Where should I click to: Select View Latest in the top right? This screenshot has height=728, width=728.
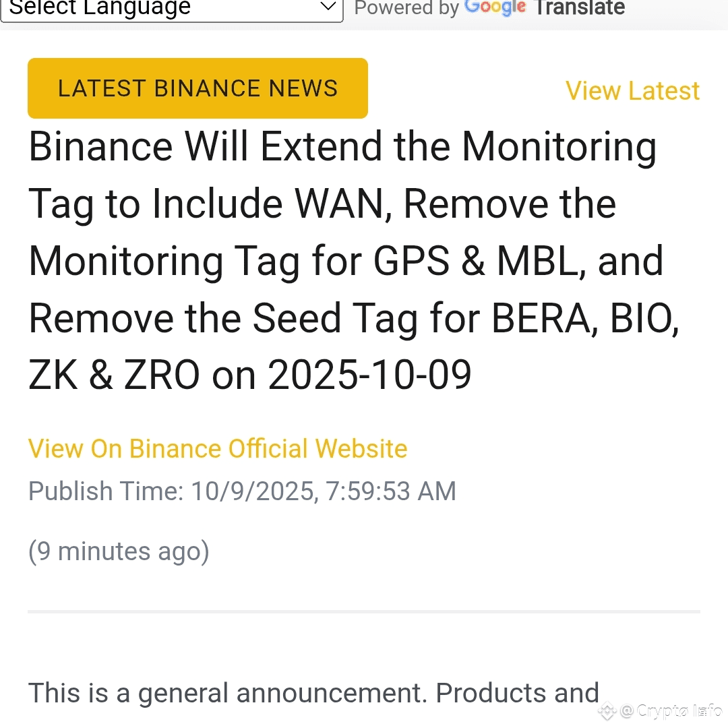tap(632, 90)
